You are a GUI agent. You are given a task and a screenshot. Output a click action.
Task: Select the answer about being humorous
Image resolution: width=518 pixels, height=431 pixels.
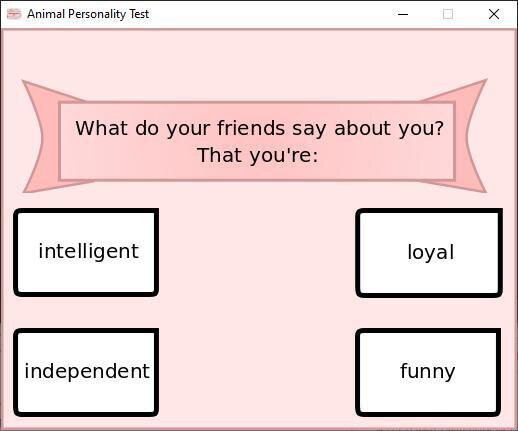click(428, 372)
